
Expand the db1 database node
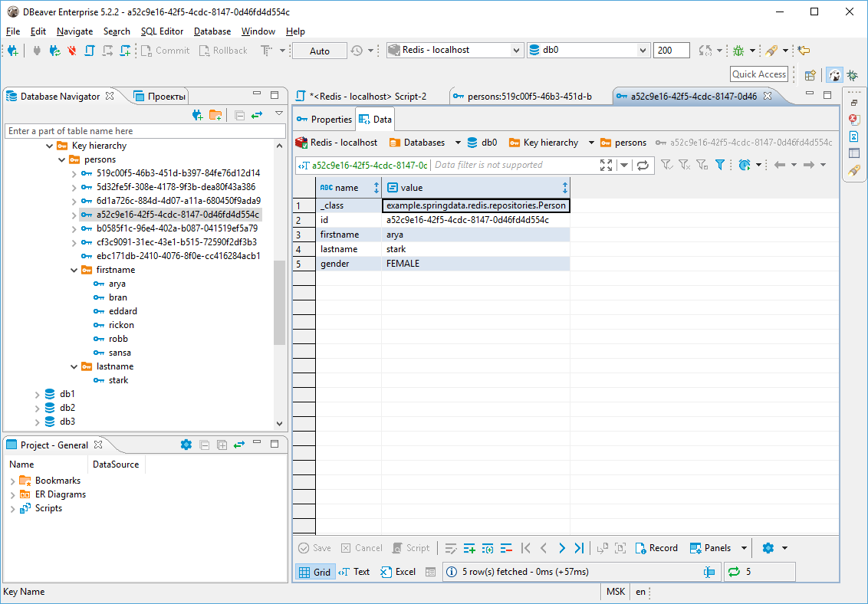[x=37, y=394]
